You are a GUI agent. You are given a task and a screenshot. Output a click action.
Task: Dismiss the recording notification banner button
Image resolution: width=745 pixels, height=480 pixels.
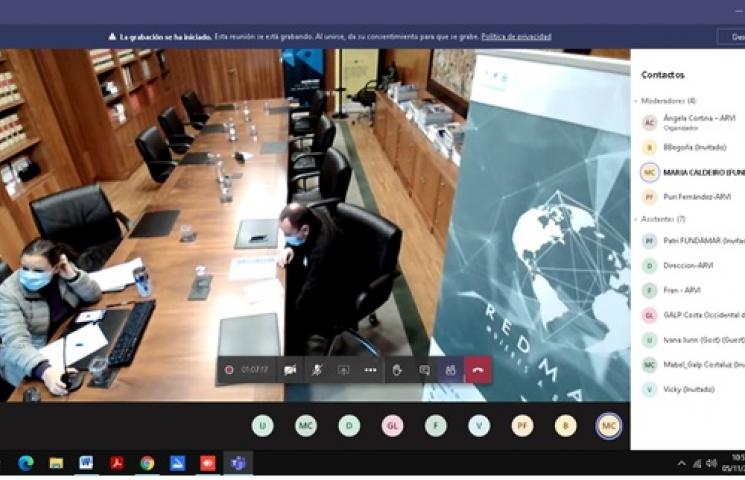(731, 37)
